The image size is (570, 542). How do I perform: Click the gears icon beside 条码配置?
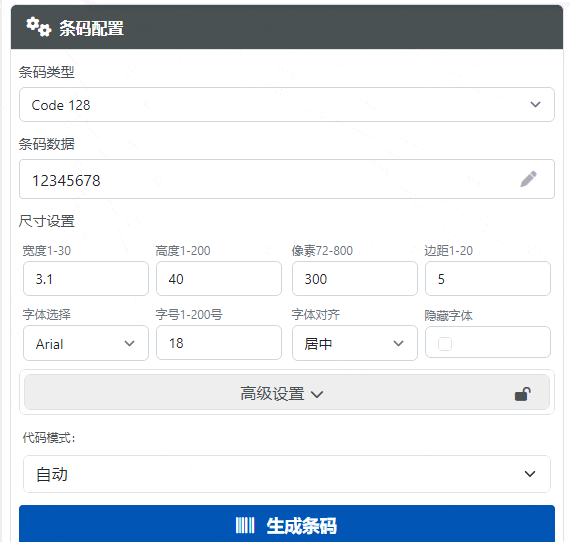(39, 27)
